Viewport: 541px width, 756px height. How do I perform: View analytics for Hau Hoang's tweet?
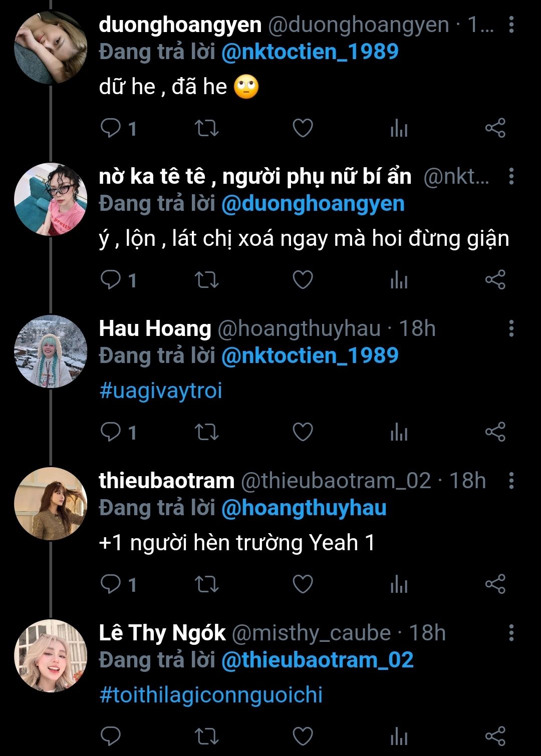399,432
